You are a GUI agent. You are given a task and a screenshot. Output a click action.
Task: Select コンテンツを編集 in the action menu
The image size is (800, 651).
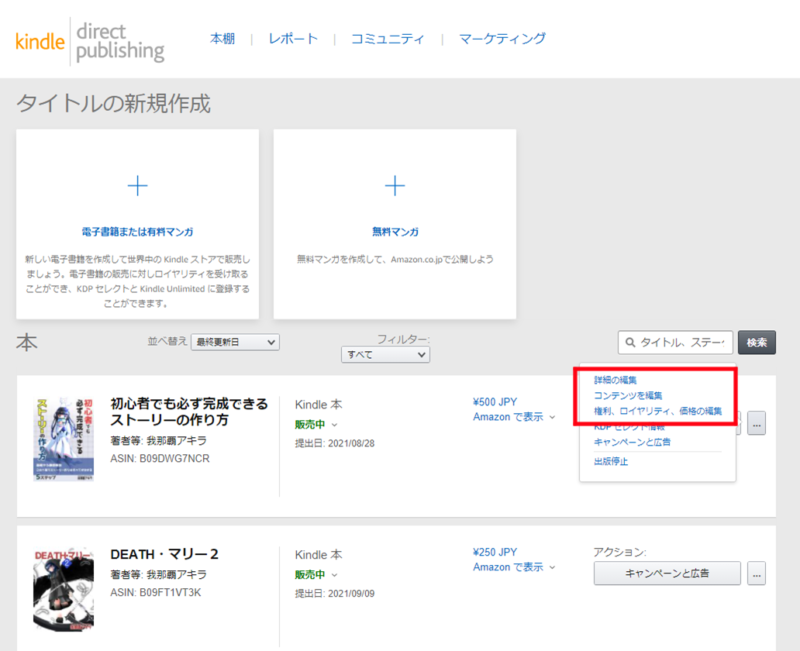pyautogui.click(x=628, y=395)
